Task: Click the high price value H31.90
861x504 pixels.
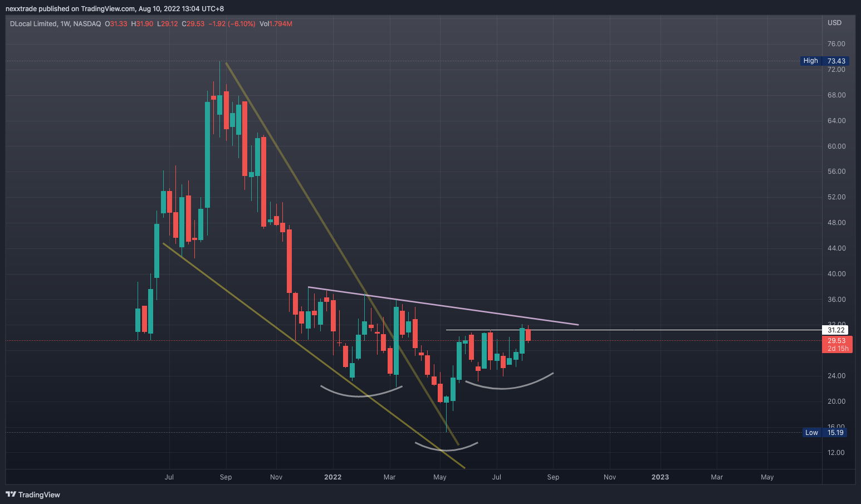Action: (142, 24)
